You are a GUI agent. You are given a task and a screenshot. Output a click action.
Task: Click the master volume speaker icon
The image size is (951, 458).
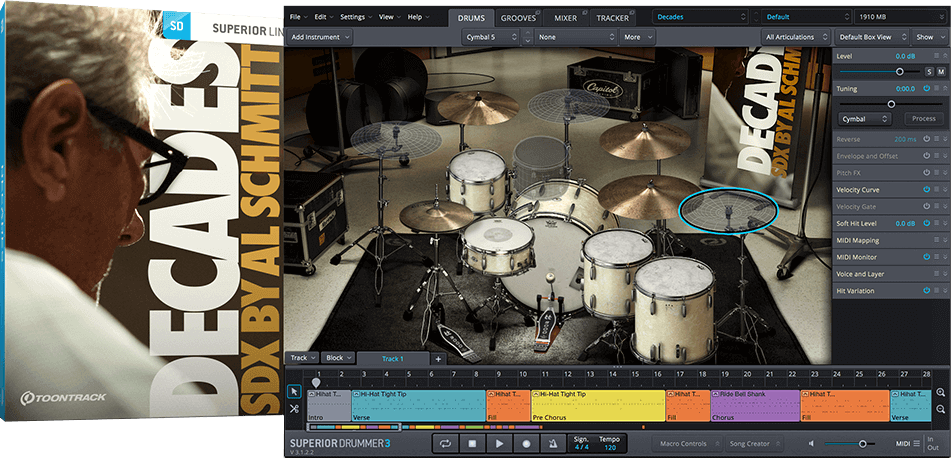pyautogui.click(x=812, y=443)
